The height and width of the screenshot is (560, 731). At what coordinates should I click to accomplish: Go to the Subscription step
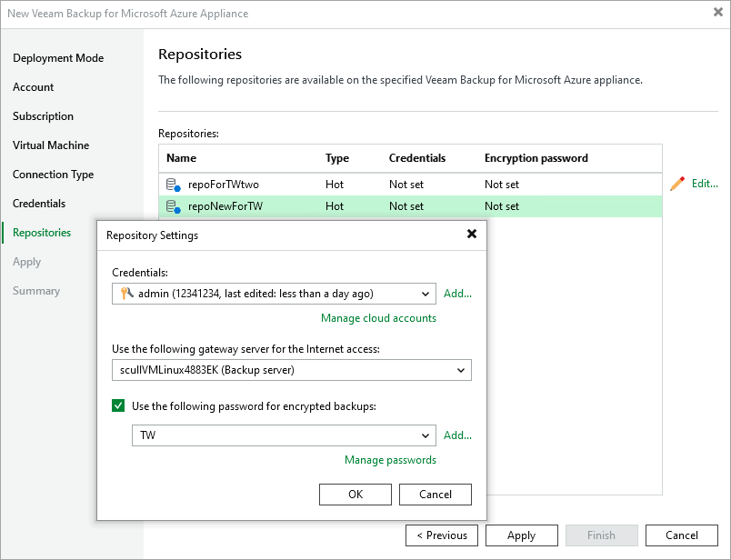coord(43,116)
